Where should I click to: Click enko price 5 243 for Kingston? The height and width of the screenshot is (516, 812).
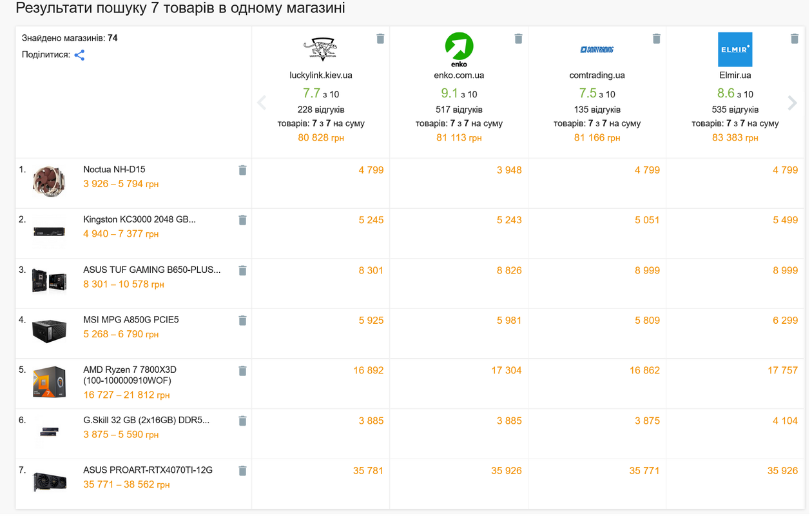(509, 220)
